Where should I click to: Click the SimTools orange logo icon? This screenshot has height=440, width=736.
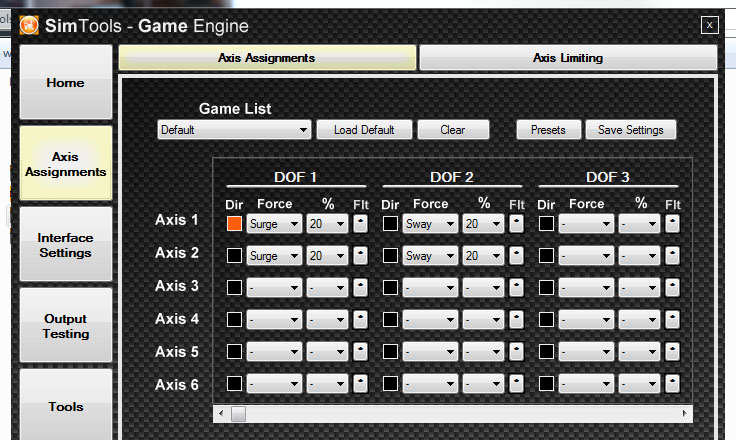click(29, 25)
